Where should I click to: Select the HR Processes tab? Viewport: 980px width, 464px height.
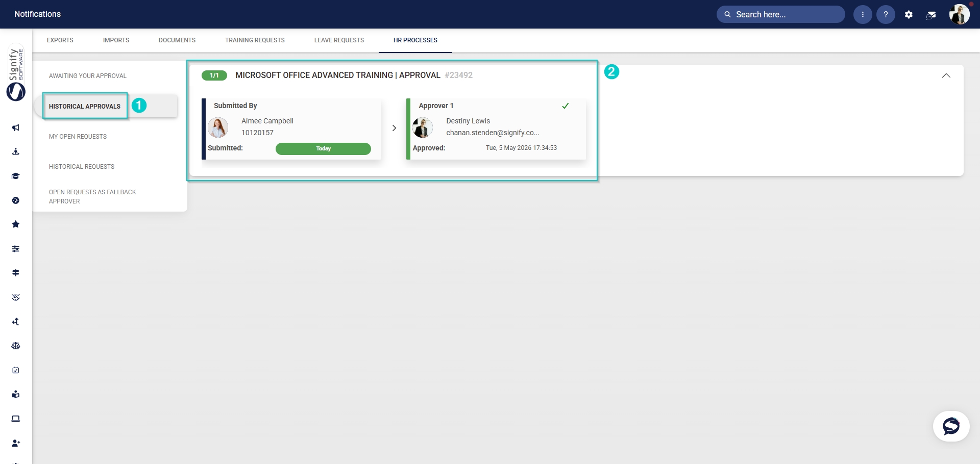[x=415, y=40]
